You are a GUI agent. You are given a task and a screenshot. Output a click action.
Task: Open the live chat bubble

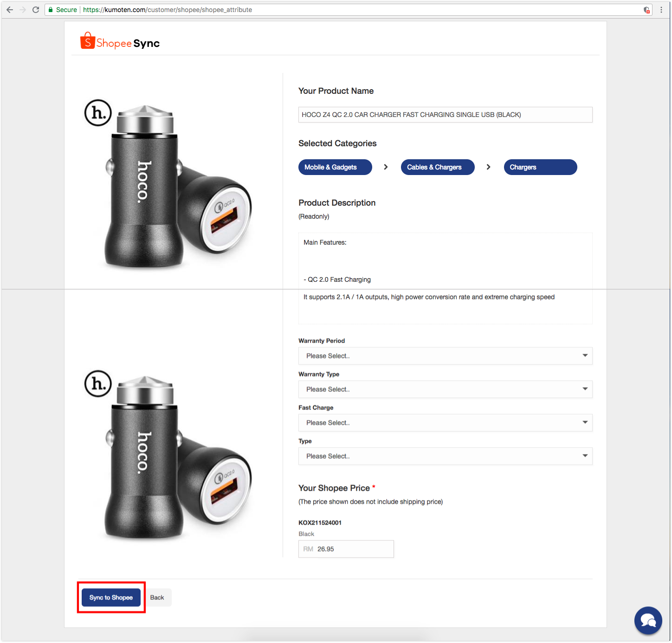point(648,620)
